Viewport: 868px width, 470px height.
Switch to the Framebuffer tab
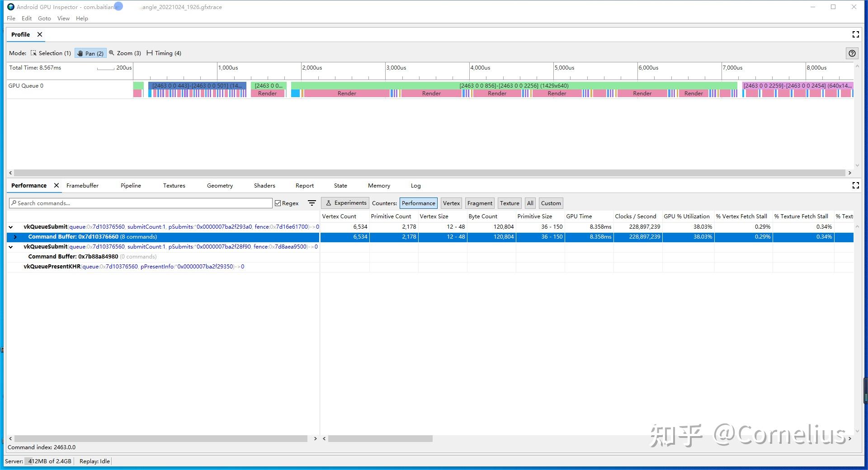pos(82,185)
